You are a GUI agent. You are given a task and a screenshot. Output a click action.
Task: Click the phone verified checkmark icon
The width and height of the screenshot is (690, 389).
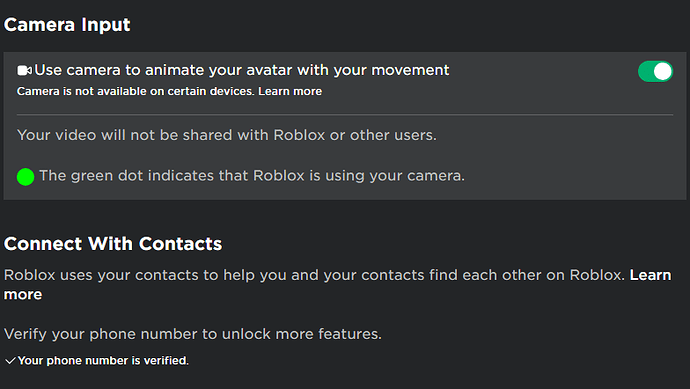point(10,361)
